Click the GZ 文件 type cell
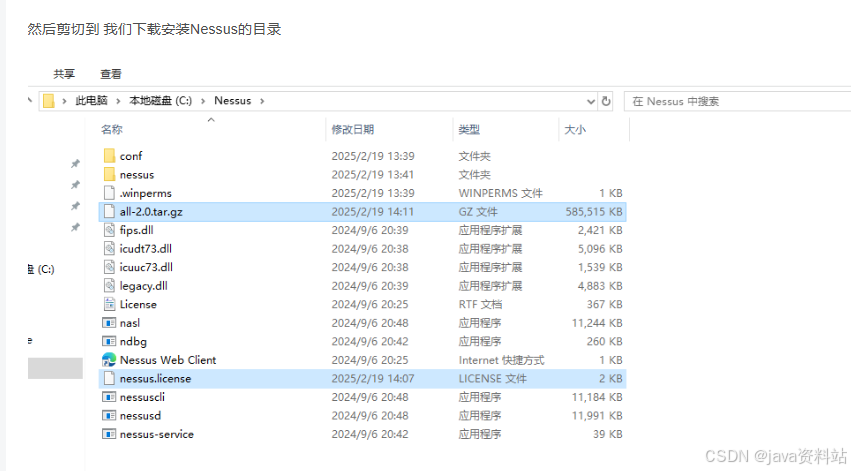The height and width of the screenshot is (471, 851). click(478, 212)
